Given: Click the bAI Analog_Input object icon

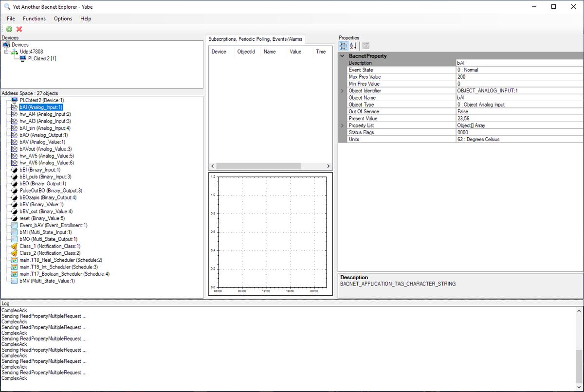Looking at the screenshot, I should click(15, 107).
